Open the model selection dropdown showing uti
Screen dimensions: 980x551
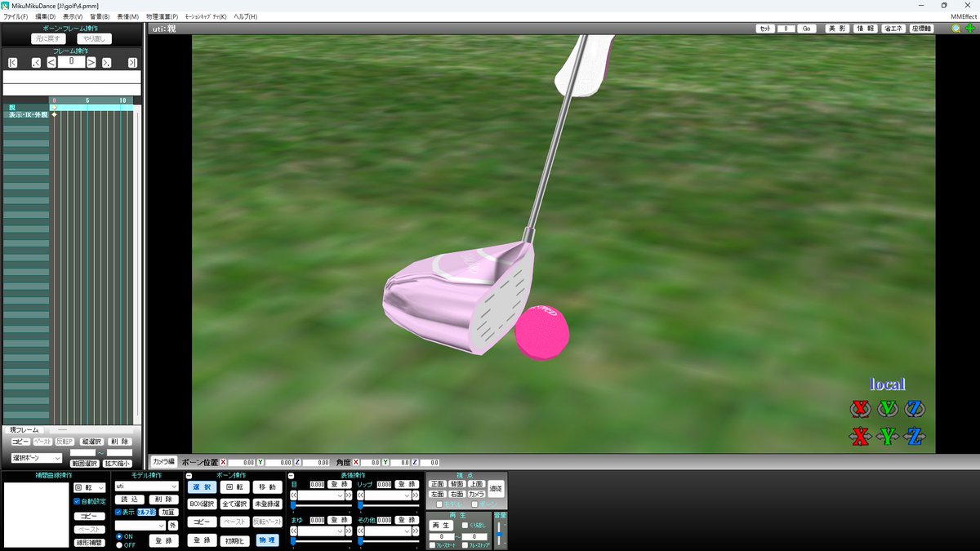coord(146,487)
